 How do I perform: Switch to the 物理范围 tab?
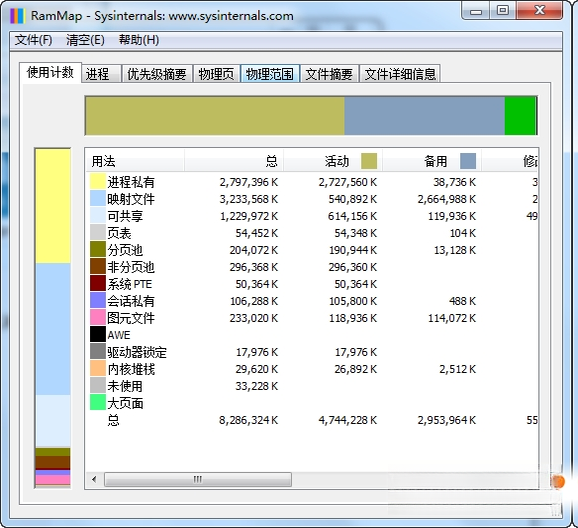270,74
